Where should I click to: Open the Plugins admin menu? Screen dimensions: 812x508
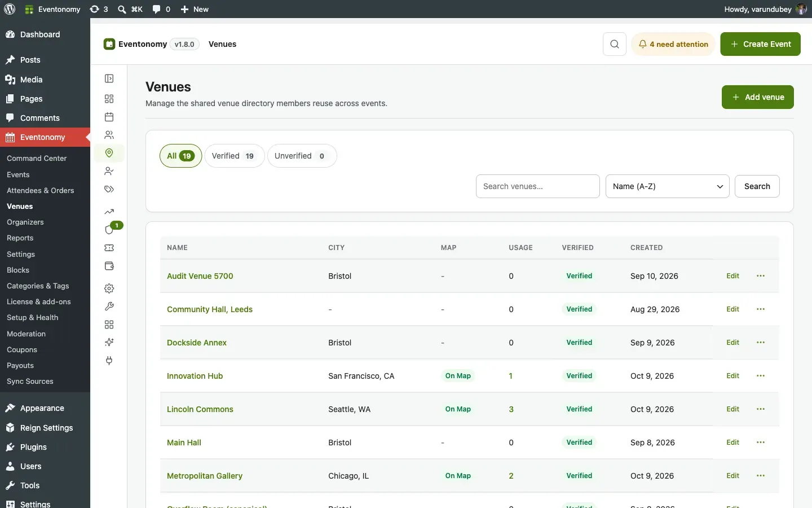click(33, 447)
